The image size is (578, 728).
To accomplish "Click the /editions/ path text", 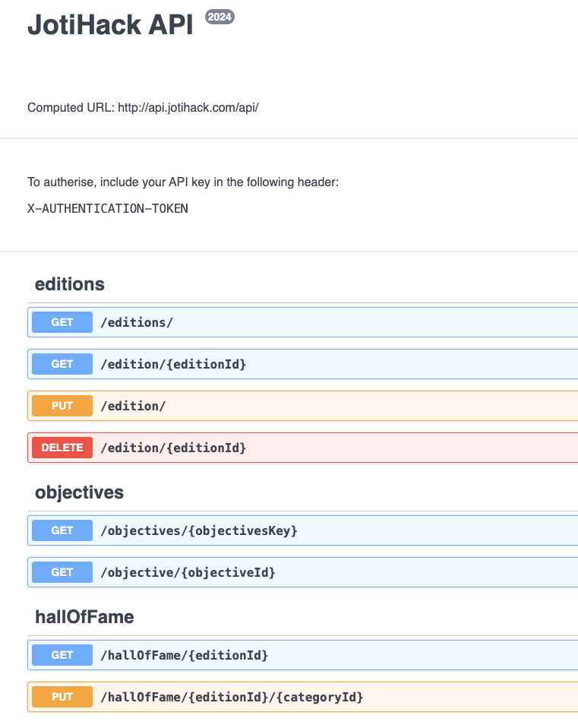I will [x=137, y=323].
